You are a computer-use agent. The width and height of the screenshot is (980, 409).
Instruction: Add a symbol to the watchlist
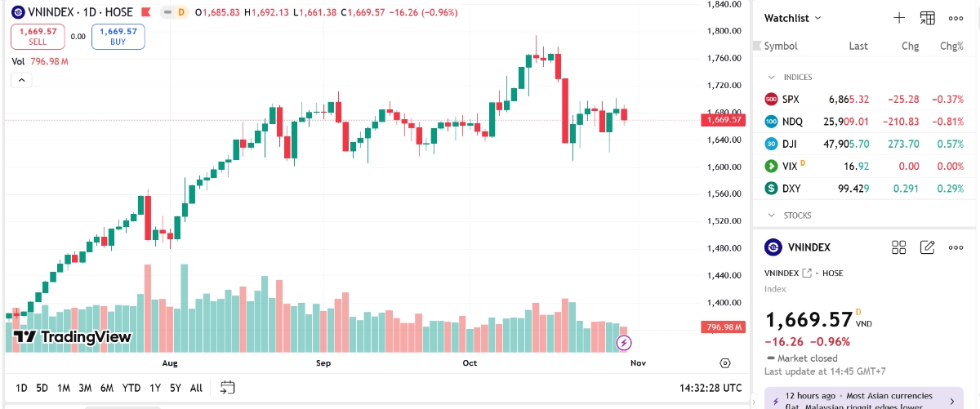[x=899, y=18]
